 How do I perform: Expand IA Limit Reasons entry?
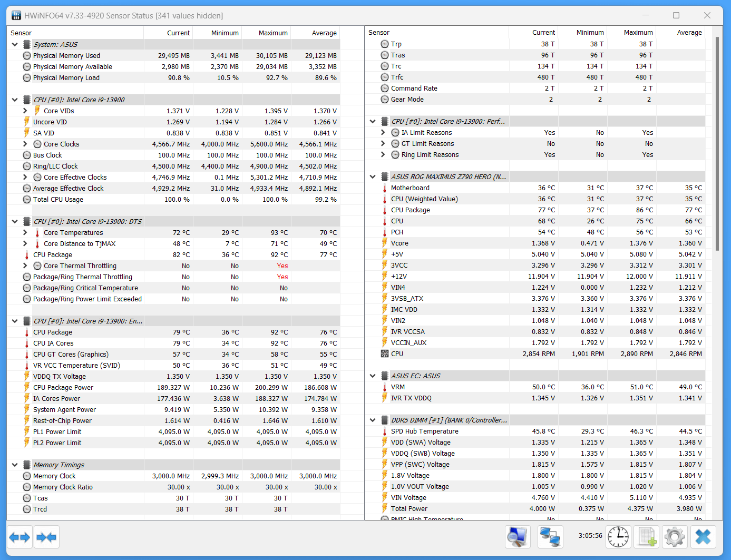tap(383, 133)
